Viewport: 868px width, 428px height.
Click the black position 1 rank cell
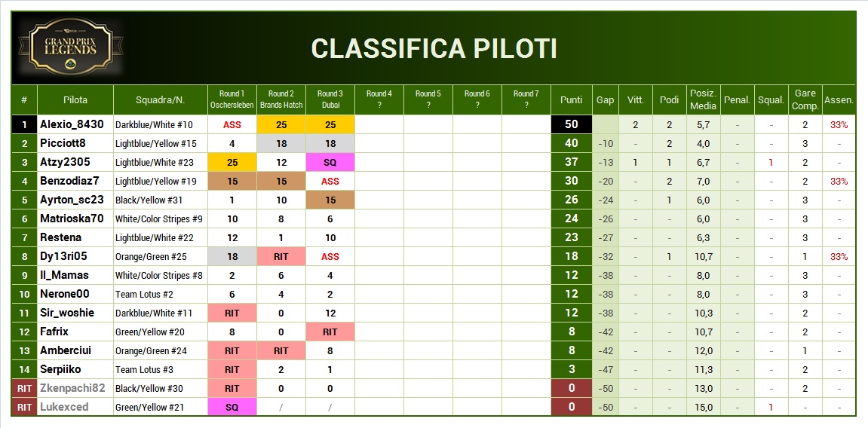coord(24,125)
